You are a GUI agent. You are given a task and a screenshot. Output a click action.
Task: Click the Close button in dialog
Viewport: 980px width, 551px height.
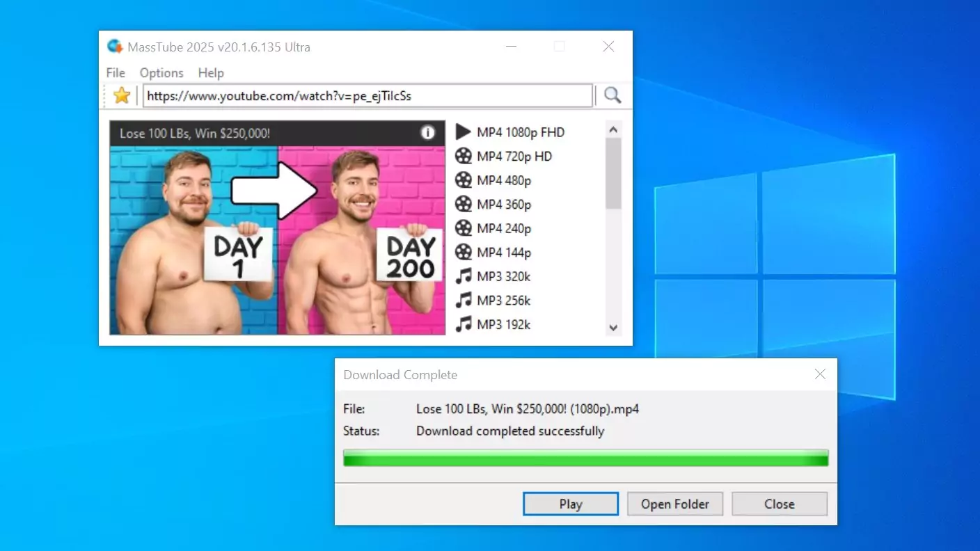(x=780, y=504)
